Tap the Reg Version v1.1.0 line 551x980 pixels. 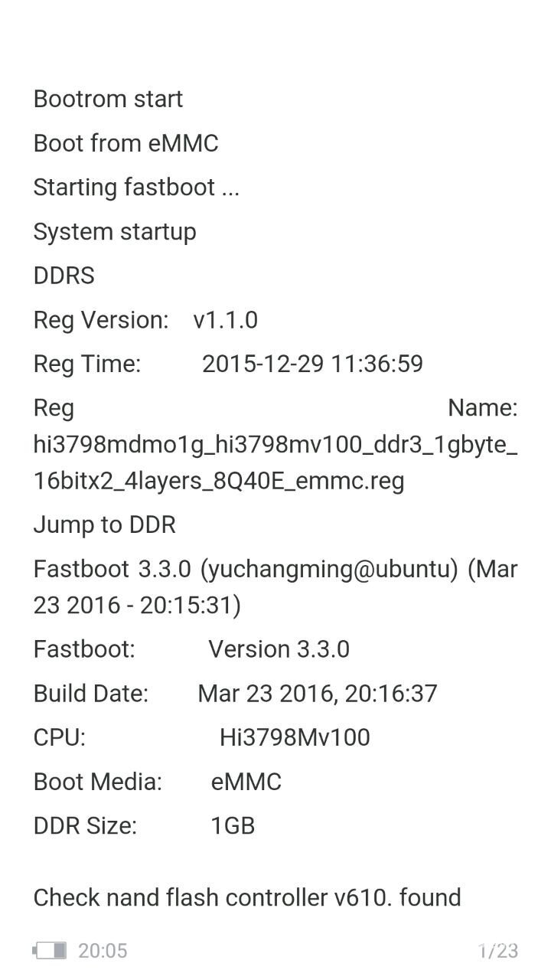tap(145, 320)
